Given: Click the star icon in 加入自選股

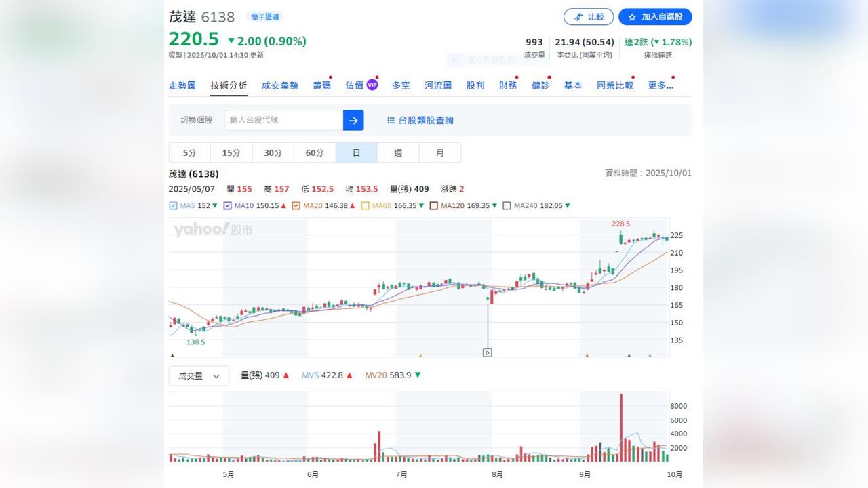Looking at the screenshot, I should coord(632,17).
